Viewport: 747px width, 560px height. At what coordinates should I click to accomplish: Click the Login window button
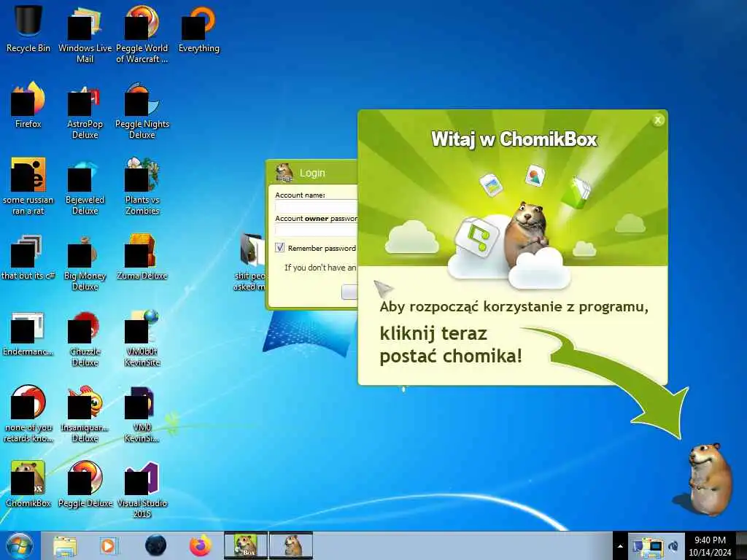349,292
